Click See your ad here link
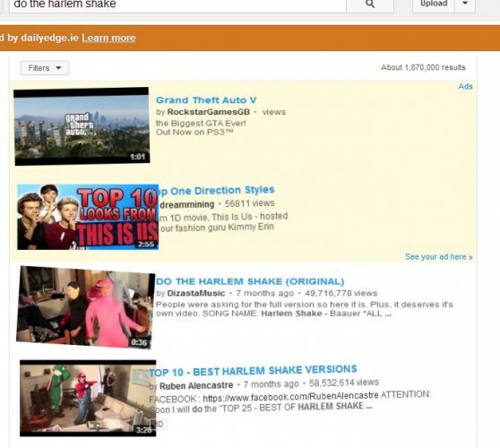 tap(439, 256)
